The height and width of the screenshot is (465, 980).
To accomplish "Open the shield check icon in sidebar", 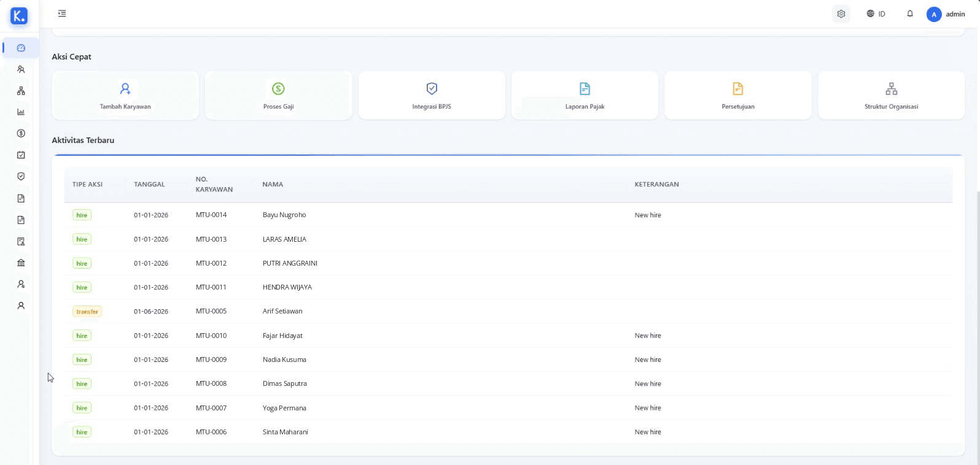I will click(21, 176).
